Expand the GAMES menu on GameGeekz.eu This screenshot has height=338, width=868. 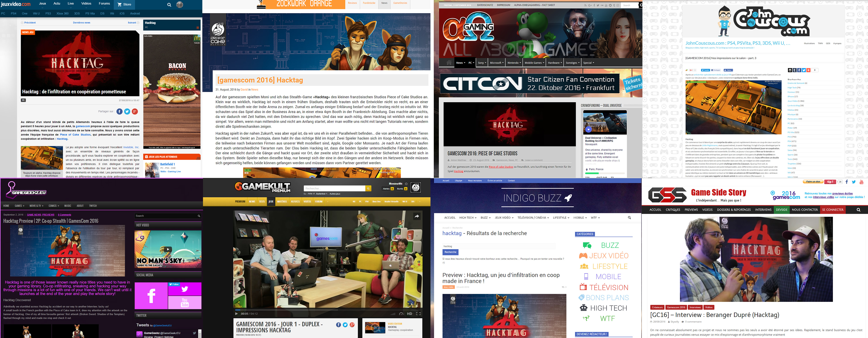click(x=19, y=206)
